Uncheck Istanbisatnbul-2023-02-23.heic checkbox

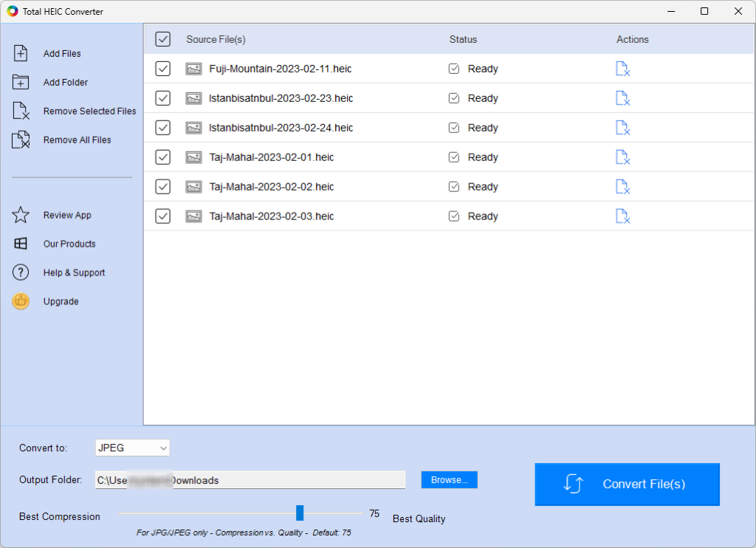(x=163, y=98)
